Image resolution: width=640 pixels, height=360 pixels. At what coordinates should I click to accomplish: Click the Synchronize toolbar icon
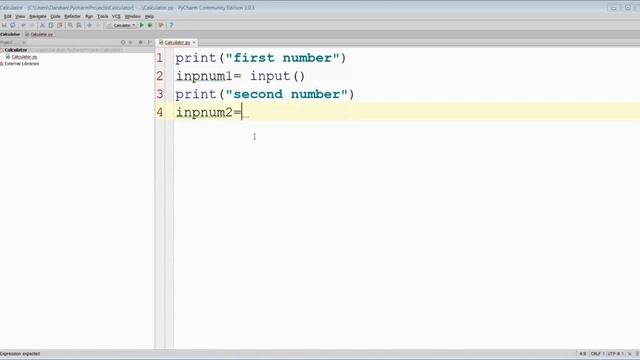13,25
